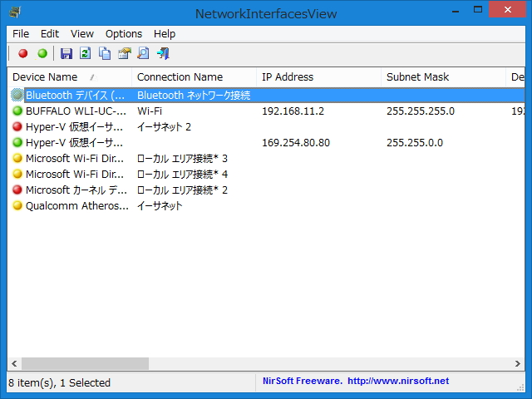
Task: Maximize the NetworkInterfacesView window
Action: point(478,9)
